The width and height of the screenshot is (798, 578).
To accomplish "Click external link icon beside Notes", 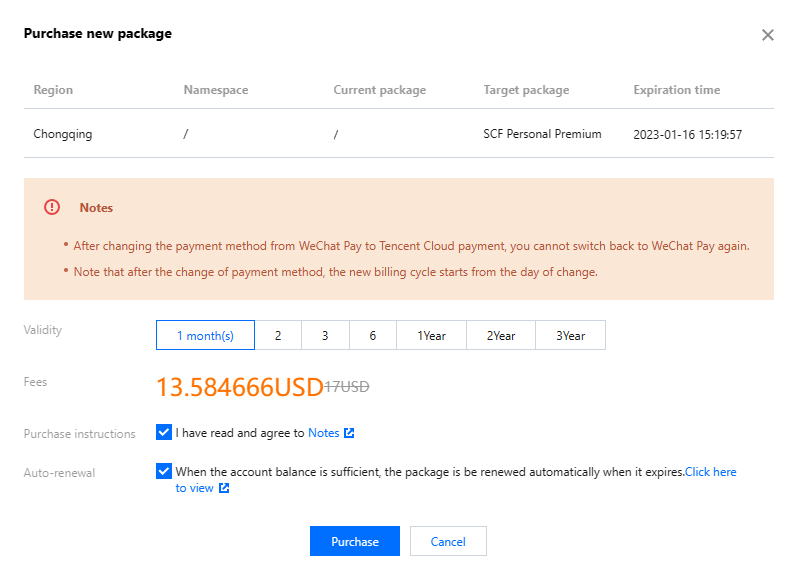I will [x=349, y=433].
